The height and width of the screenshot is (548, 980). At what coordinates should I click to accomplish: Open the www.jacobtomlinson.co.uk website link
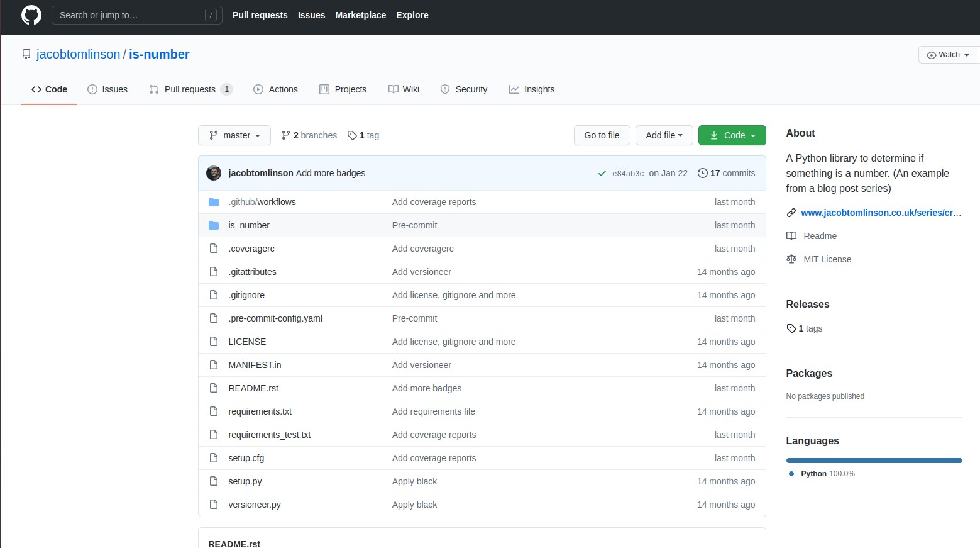(x=881, y=213)
